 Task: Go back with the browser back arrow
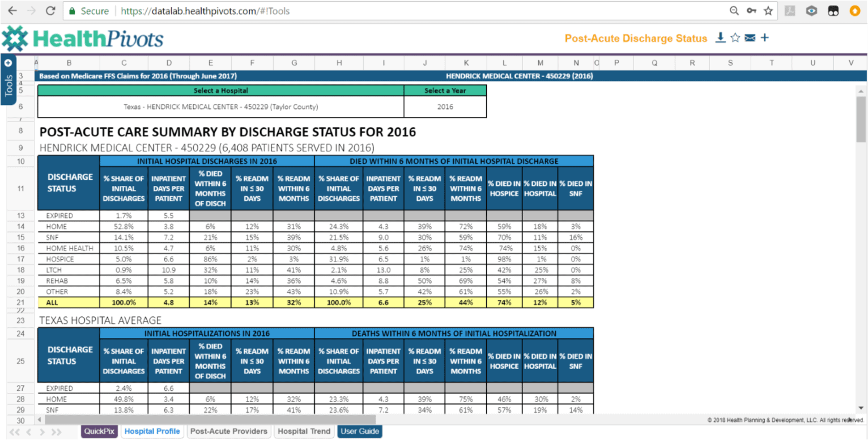tap(12, 11)
